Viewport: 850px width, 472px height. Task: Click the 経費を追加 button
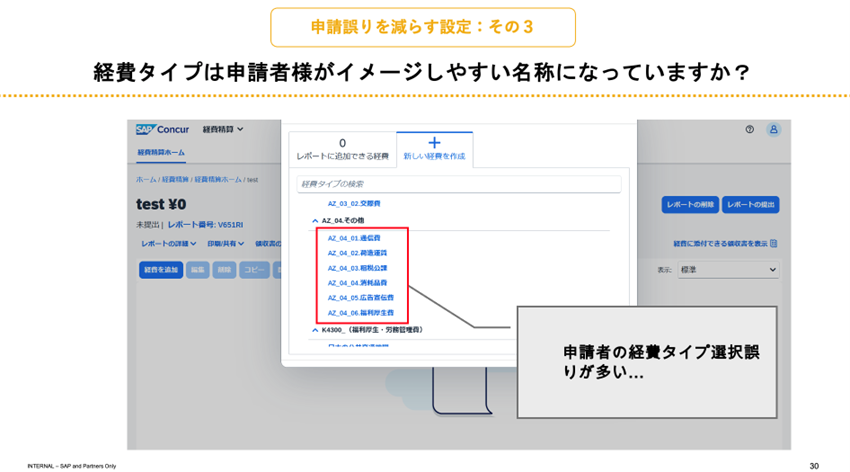(x=161, y=270)
